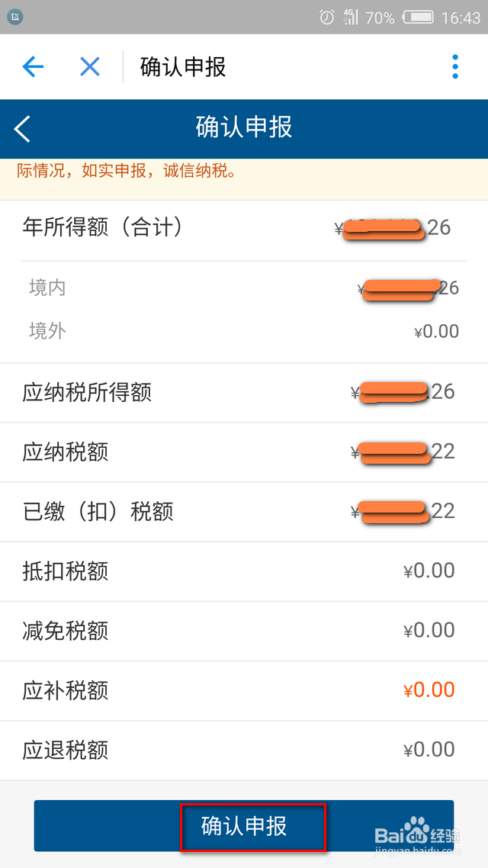Viewport: 488px width, 868px height.
Task: Select the 境内 income row
Action: coord(244,288)
